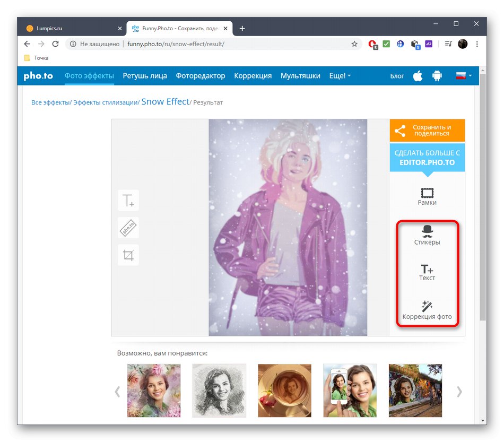The height and width of the screenshot is (442, 504).
Task: Open the phone selfie effect thumbnail
Action: click(350, 391)
